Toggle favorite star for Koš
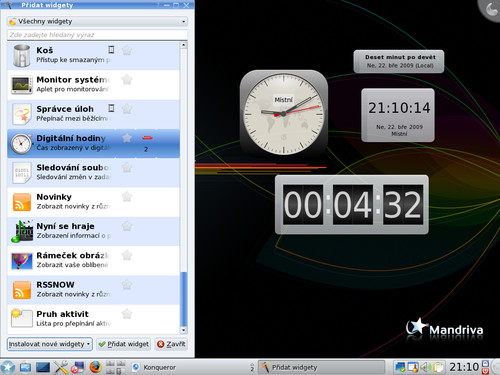This screenshot has height=375, width=500. 127,50
